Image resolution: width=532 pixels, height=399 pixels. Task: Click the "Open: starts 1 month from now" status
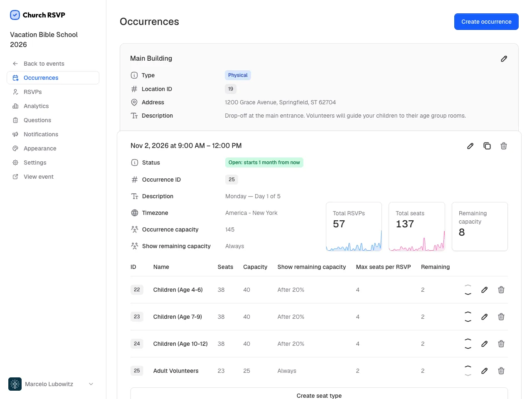(x=264, y=163)
